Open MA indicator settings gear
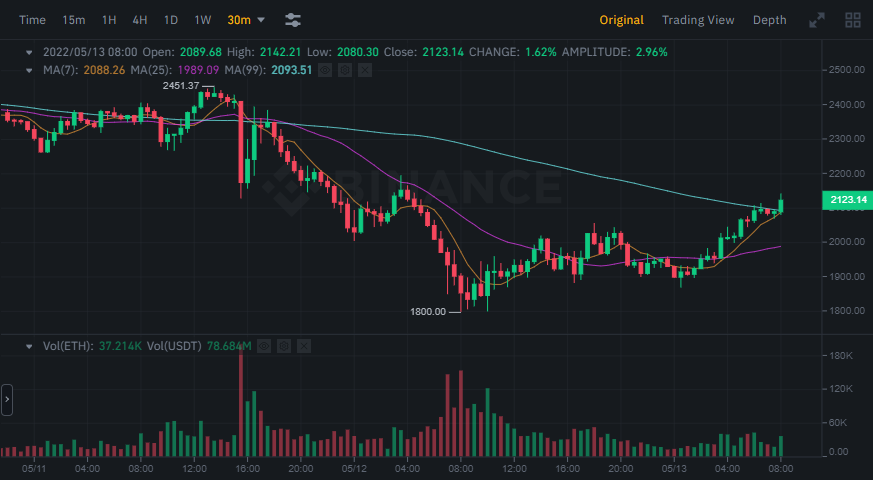 point(344,70)
